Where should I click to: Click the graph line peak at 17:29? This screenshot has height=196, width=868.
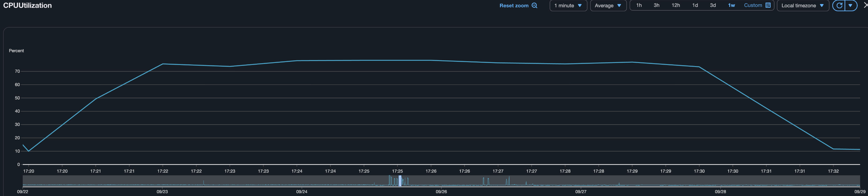click(x=632, y=62)
